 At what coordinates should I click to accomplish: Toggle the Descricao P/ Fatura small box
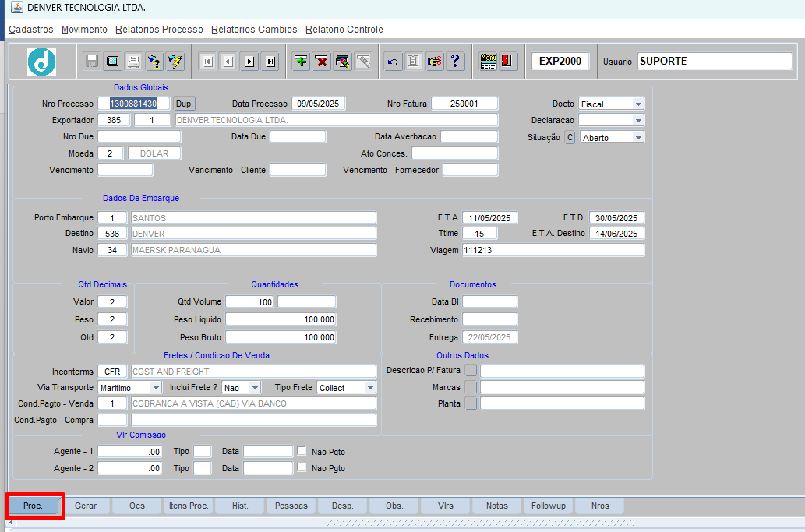tap(471, 371)
